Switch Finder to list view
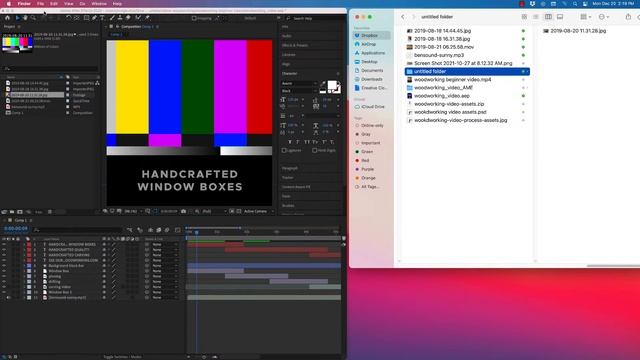640x360 pixels. click(536, 17)
